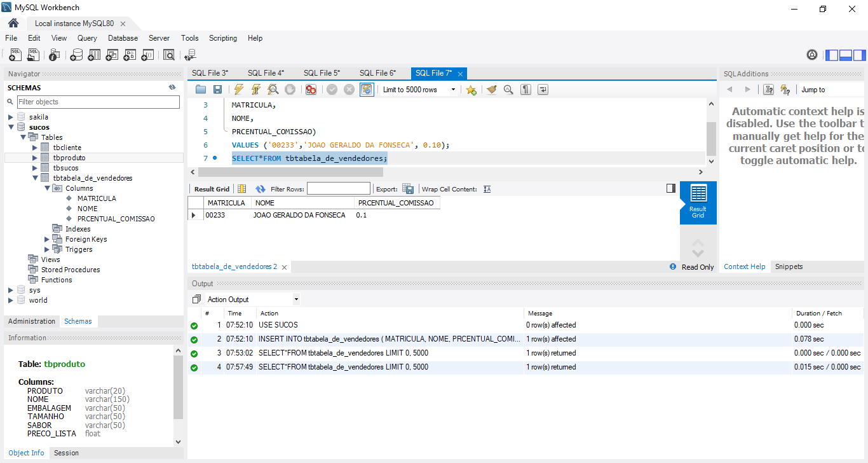Expand the Foreign Keys node
868x463 pixels.
coord(47,239)
